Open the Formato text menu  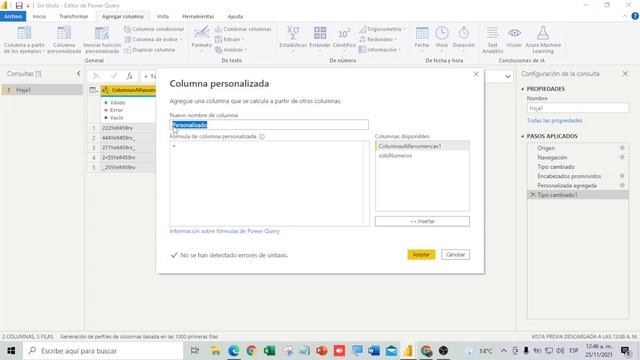click(202, 38)
